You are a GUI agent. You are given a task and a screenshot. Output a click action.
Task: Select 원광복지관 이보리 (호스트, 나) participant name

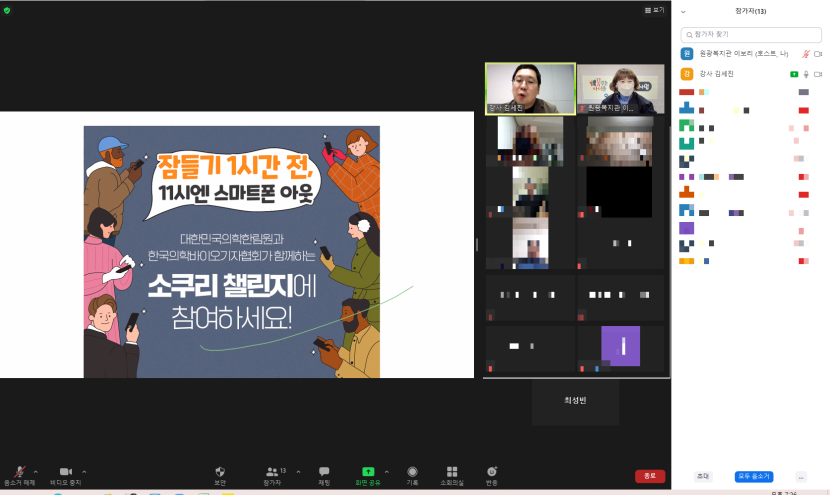coord(744,53)
